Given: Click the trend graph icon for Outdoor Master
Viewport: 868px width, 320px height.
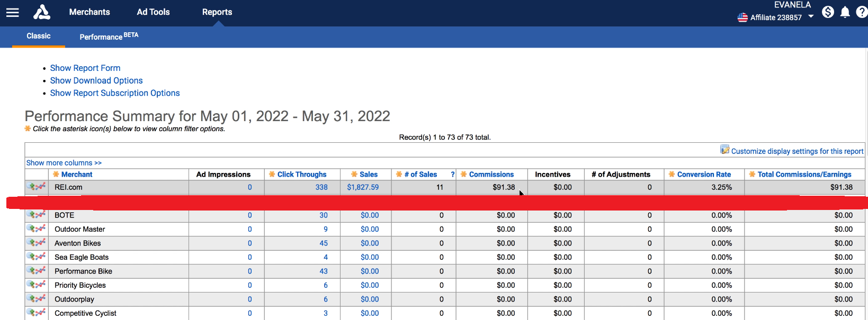Looking at the screenshot, I should (41, 228).
